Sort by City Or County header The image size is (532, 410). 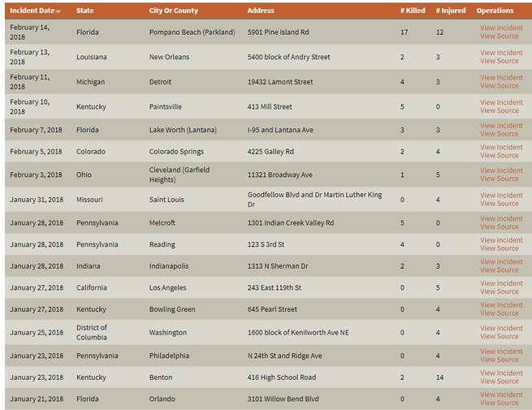[x=173, y=11]
